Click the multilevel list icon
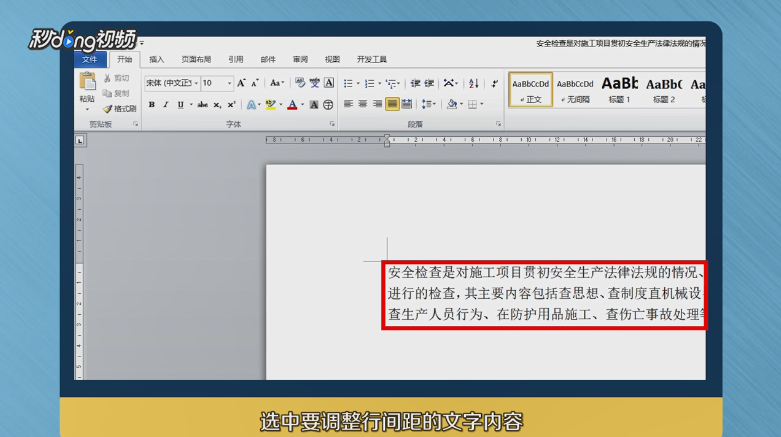Screen dimensions: 781x437 pos(391,83)
